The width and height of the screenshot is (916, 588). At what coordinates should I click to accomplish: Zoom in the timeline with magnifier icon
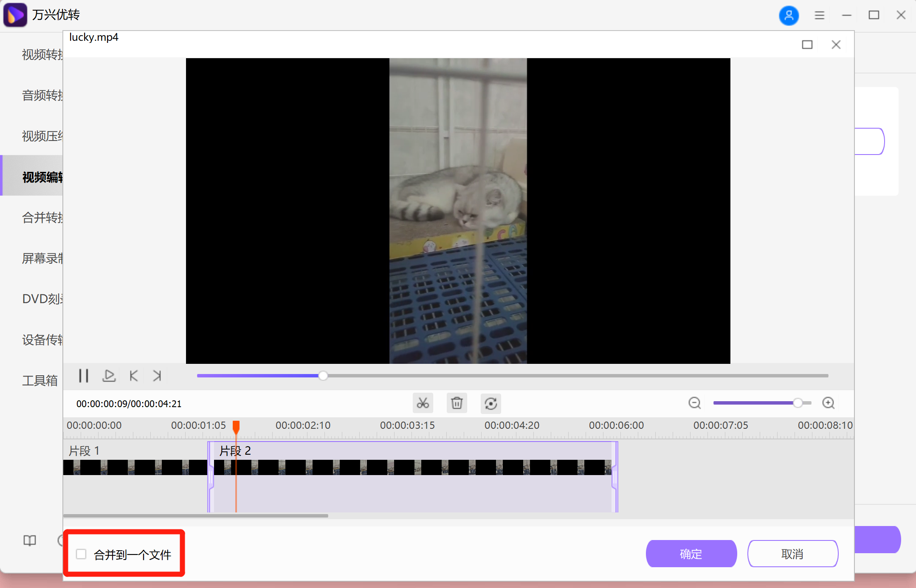coord(828,403)
